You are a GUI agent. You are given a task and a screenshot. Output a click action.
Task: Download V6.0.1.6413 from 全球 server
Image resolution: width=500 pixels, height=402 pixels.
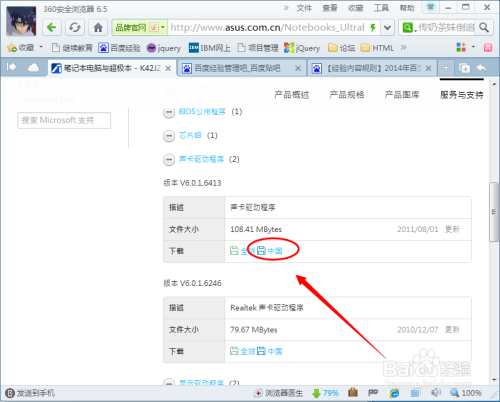click(243, 251)
